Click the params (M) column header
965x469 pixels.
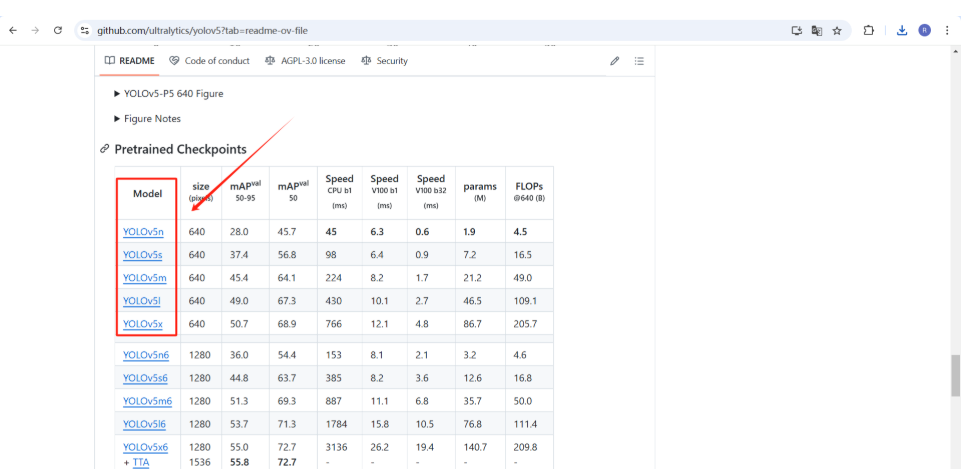[480, 191]
